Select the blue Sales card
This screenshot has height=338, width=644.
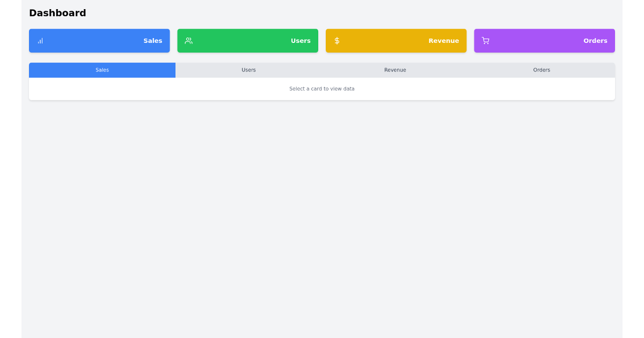point(99,40)
